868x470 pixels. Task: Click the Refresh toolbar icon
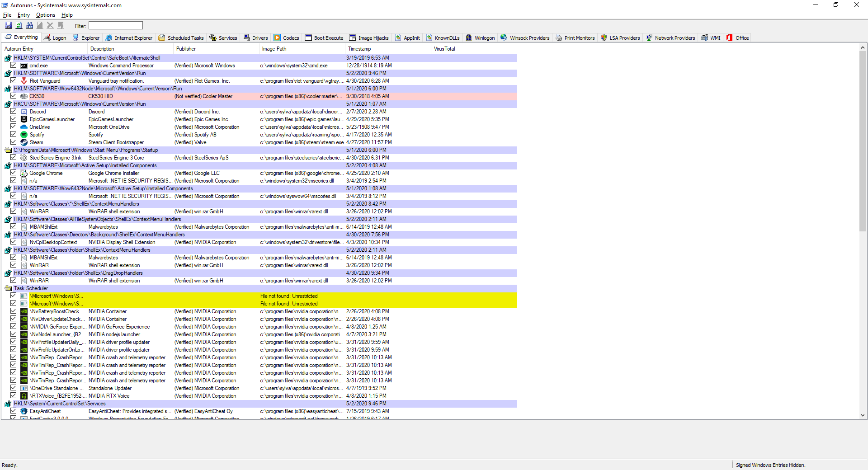(x=19, y=26)
